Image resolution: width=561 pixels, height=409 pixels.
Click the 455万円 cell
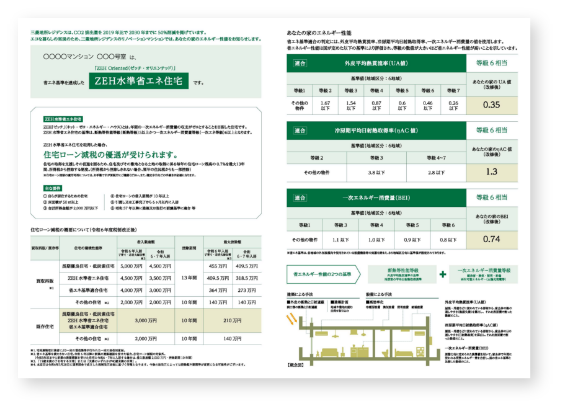tap(218, 266)
